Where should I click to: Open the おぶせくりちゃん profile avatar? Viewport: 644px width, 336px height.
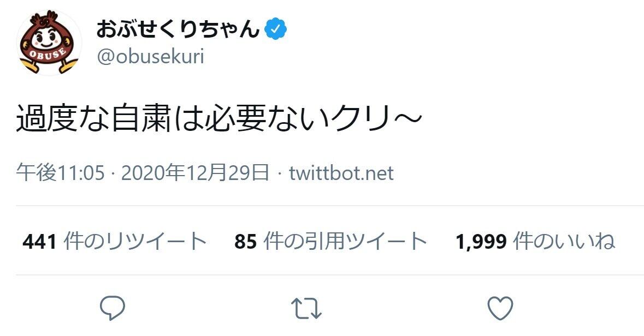[x=49, y=43]
